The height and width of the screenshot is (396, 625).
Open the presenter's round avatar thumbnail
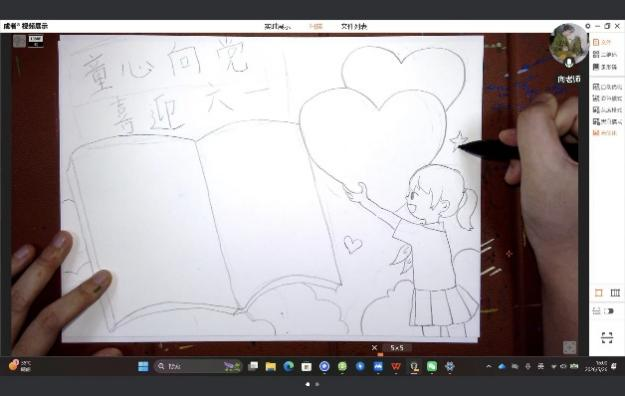569,43
